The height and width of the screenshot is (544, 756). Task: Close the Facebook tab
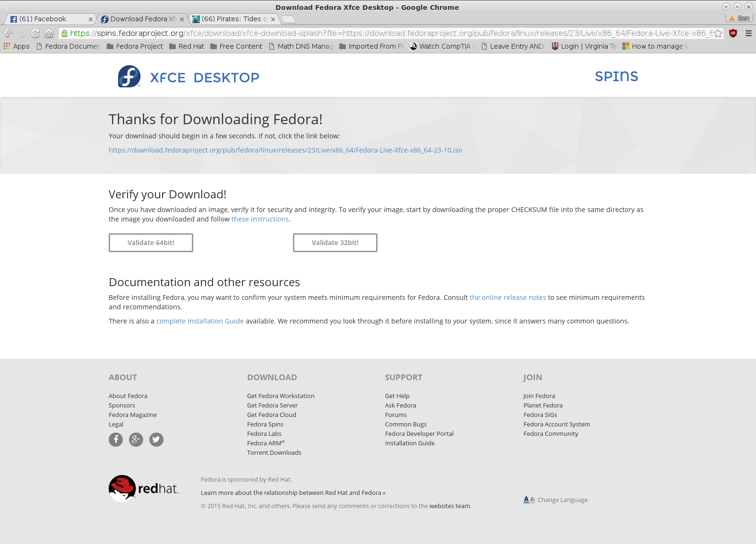tap(91, 19)
